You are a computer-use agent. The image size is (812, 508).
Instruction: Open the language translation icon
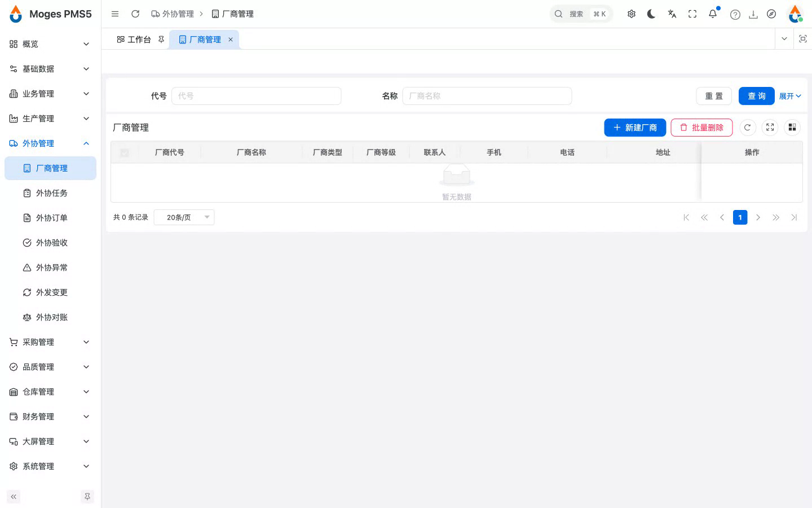coord(672,14)
